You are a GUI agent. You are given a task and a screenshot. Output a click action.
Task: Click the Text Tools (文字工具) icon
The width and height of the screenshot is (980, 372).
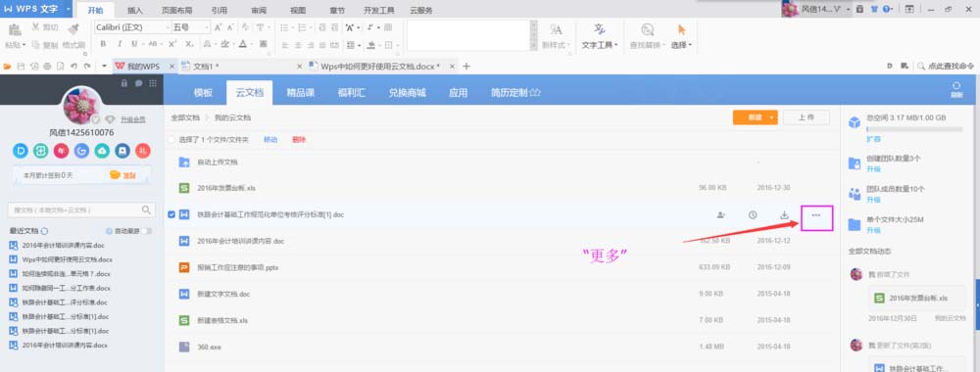pyautogui.click(x=600, y=29)
